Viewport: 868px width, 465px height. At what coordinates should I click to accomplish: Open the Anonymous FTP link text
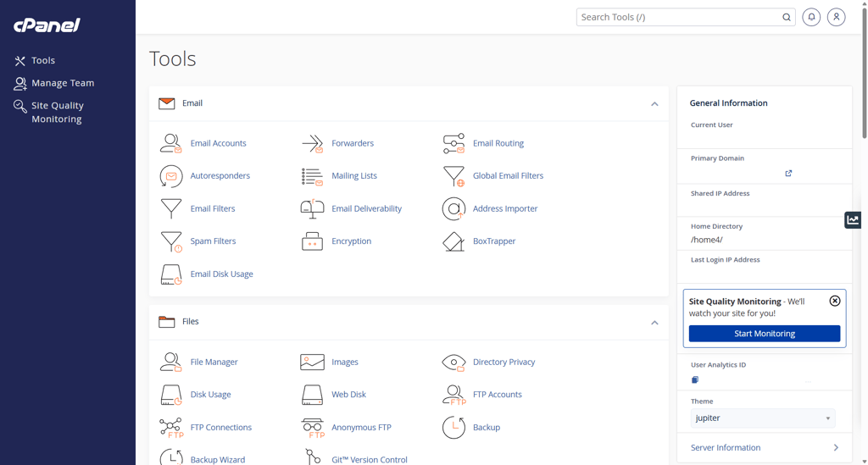coord(361,428)
